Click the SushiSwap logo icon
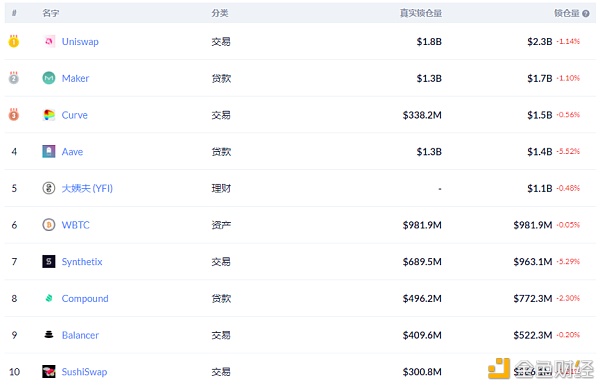The image size is (600, 385). pos(49,371)
